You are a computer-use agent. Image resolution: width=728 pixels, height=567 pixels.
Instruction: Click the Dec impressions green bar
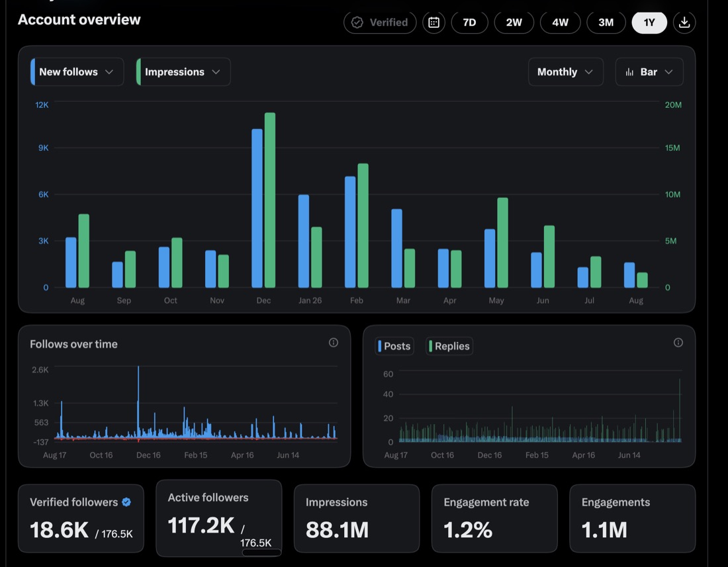coord(270,200)
